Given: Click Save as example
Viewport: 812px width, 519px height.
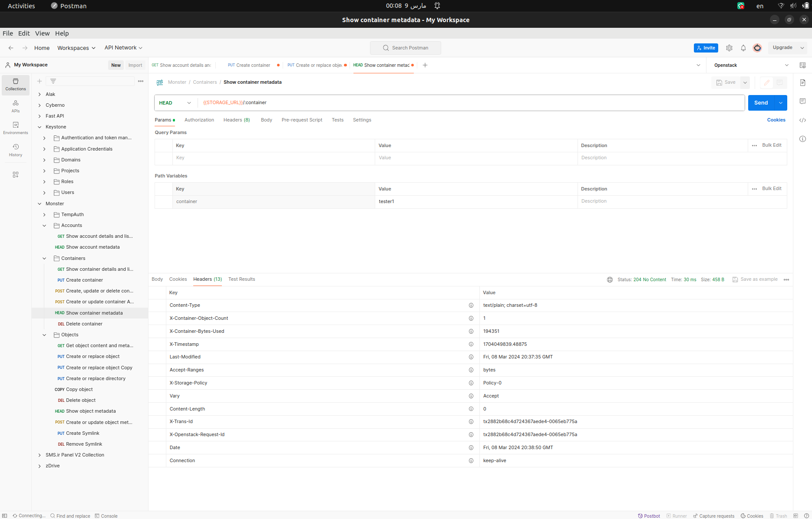Looking at the screenshot, I should point(755,279).
